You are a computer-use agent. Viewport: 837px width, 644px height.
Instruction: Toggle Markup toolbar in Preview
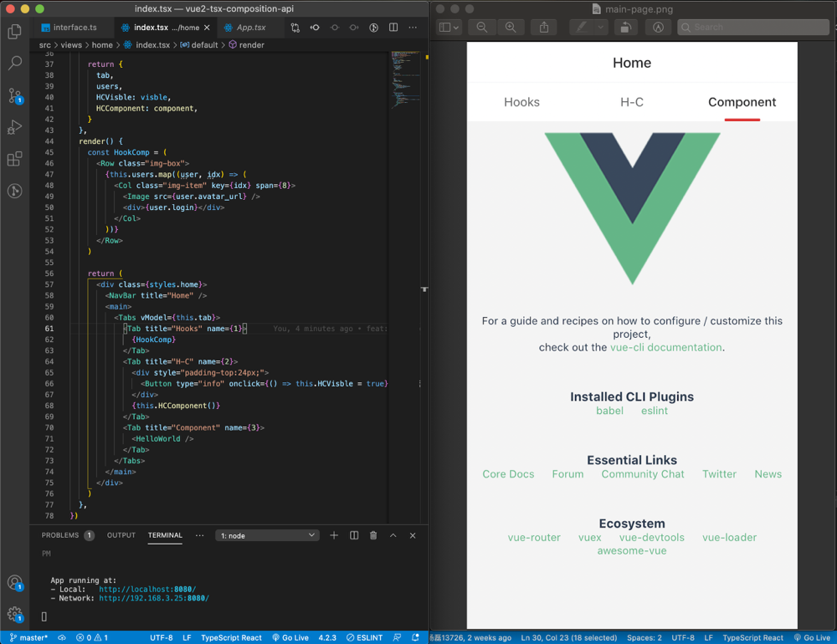click(658, 28)
